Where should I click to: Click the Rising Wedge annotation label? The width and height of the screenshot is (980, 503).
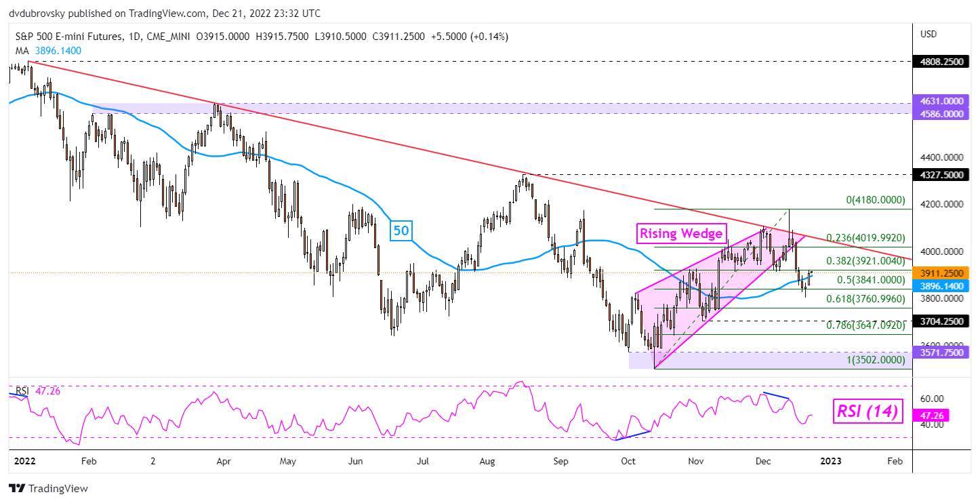[x=681, y=235]
